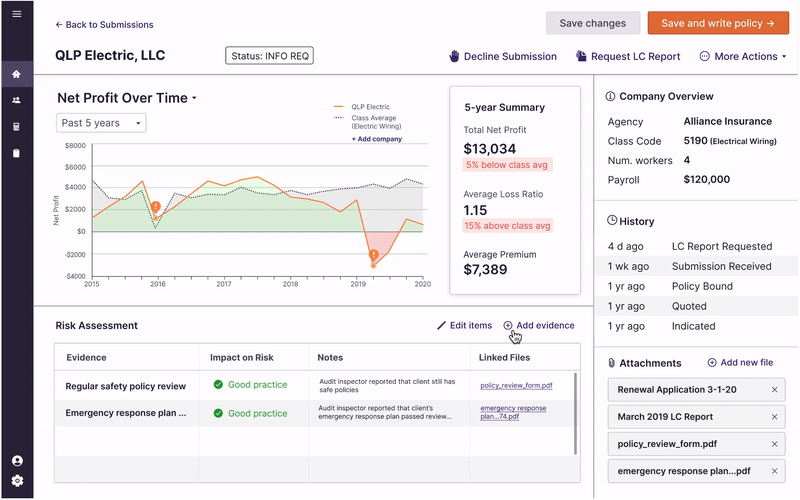Remove the March 2019 LC Report attachment

(774, 417)
